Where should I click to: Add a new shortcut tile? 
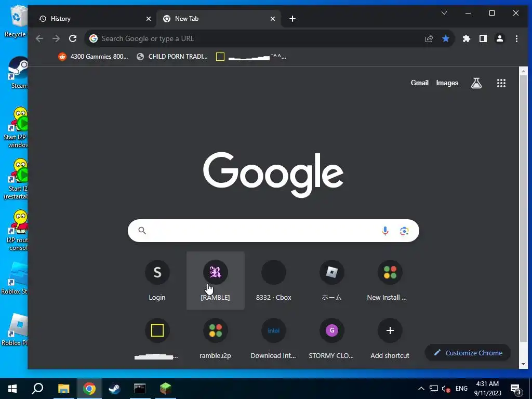[x=390, y=339]
